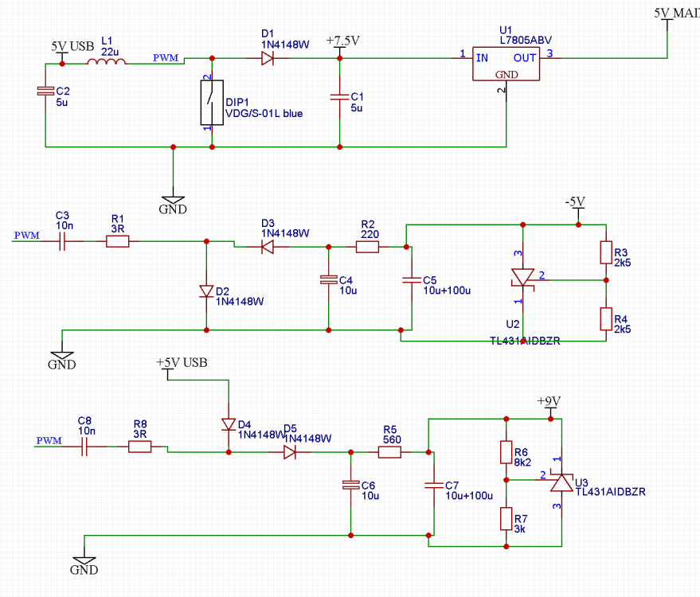Click the +9V net label
700x597 pixels.
[x=549, y=401]
